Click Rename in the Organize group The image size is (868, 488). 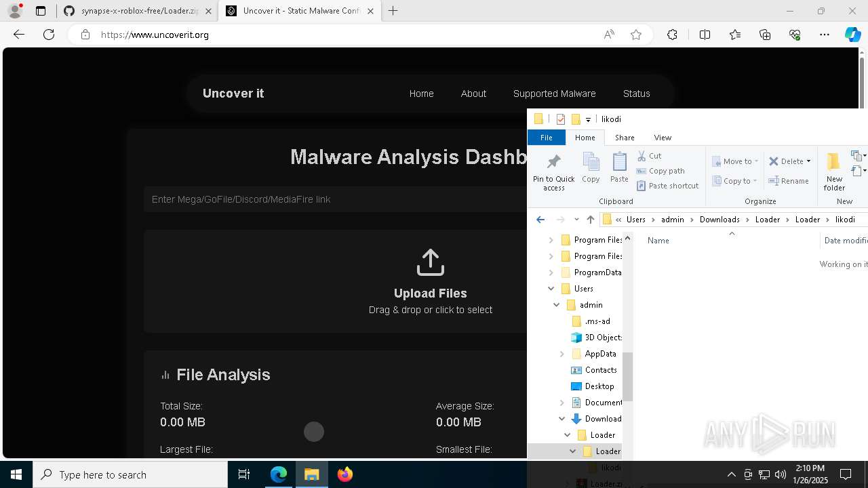click(x=789, y=181)
